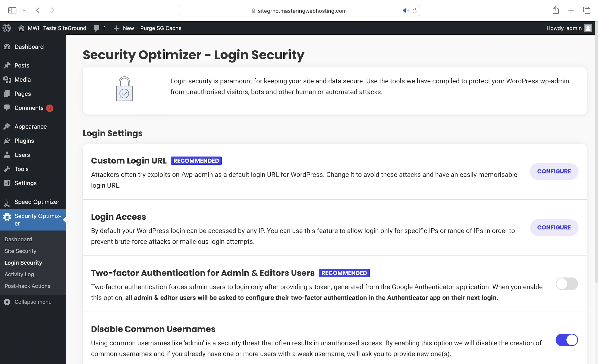Click the Safari sidebar toggle icon
Screen dimensions: 598x364
[x=12, y=10]
